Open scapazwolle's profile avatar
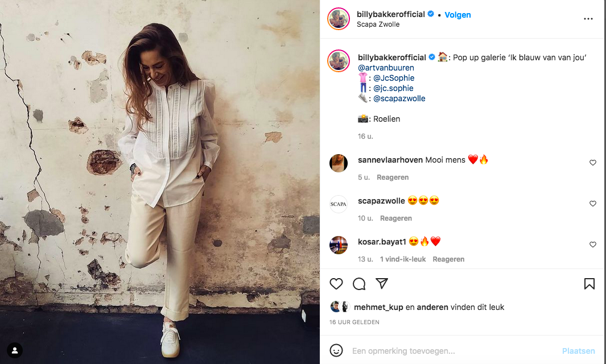This screenshot has height=364, width=606. click(x=339, y=204)
